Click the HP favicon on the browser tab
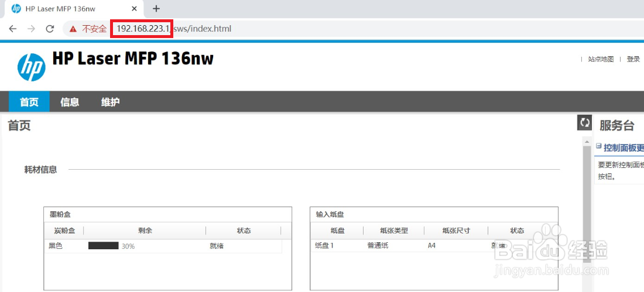This screenshot has height=292, width=644. [16, 9]
